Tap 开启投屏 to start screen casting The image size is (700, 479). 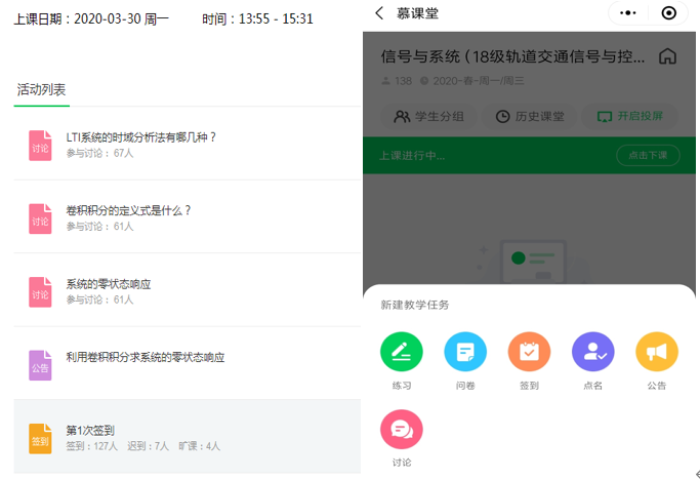coord(630,117)
